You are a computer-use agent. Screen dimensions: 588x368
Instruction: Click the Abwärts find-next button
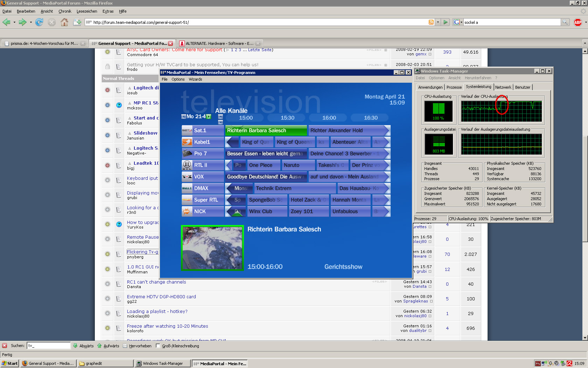pos(83,346)
